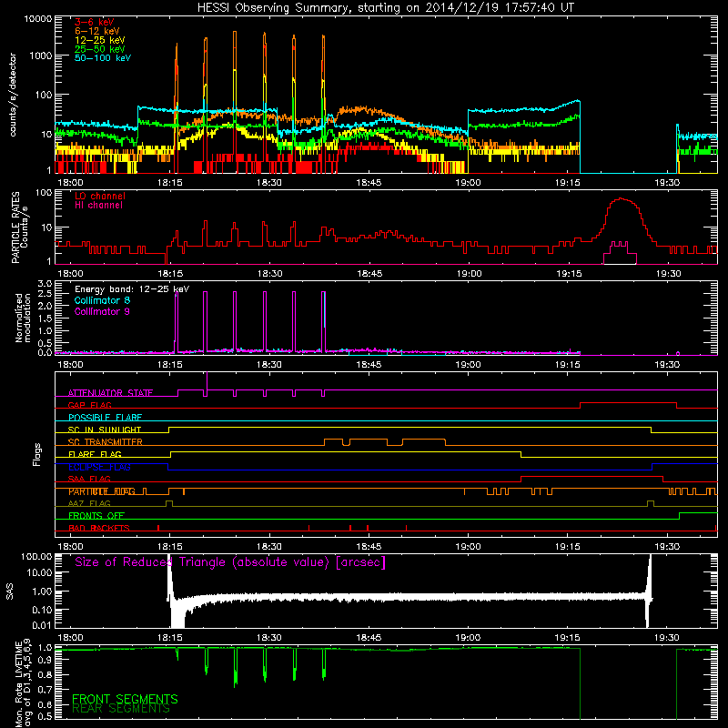728x728 pixels.
Task: Click the 'REAR SEGMENTS' legend label
Action: (x=121, y=709)
